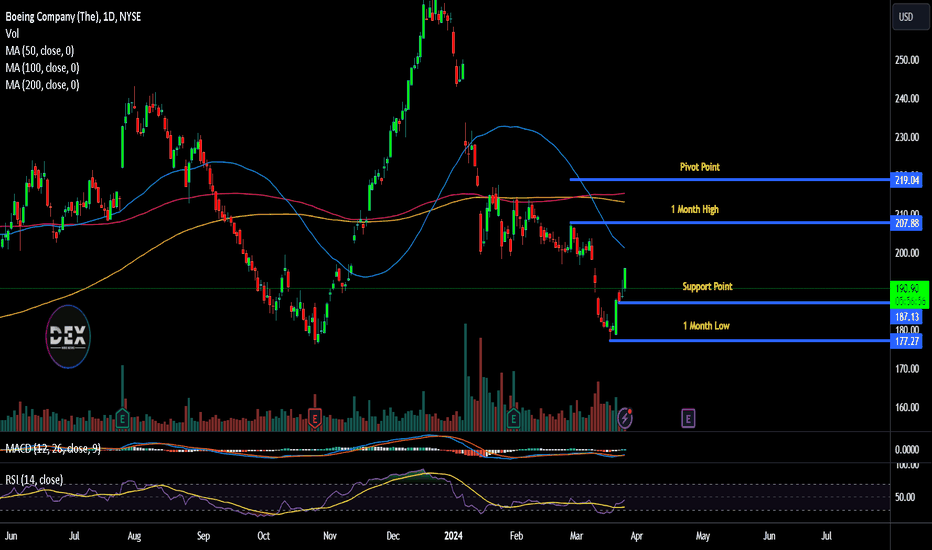This screenshot has width=932, height=550.
Task: Click 200.00 on the price axis
Action: pyautogui.click(x=907, y=253)
